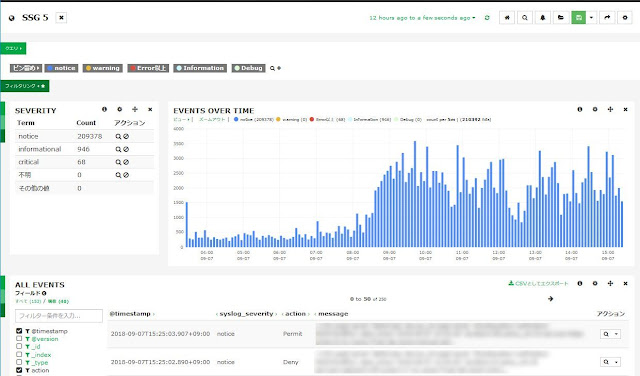Go to next page of events arrow

click(x=550, y=299)
